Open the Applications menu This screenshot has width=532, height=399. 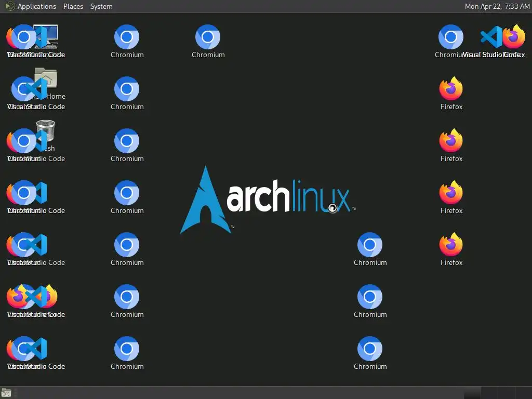coord(37,6)
